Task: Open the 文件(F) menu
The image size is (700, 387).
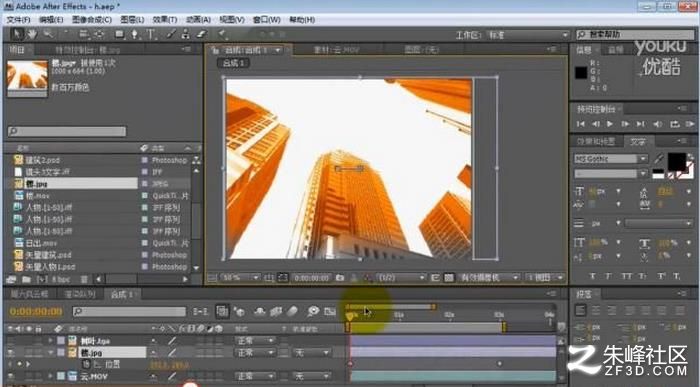Action: point(18,20)
